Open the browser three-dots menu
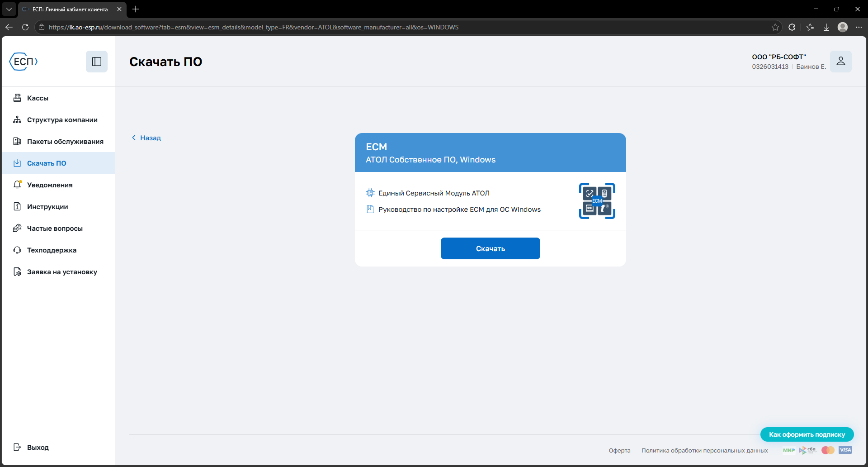This screenshot has width=868, height=467. pyautogui.click(x=859, y=27)
